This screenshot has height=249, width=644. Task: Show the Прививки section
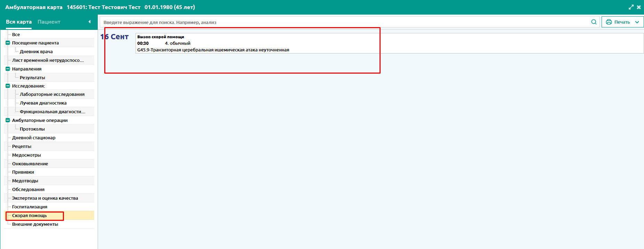(x=23, y=172)
